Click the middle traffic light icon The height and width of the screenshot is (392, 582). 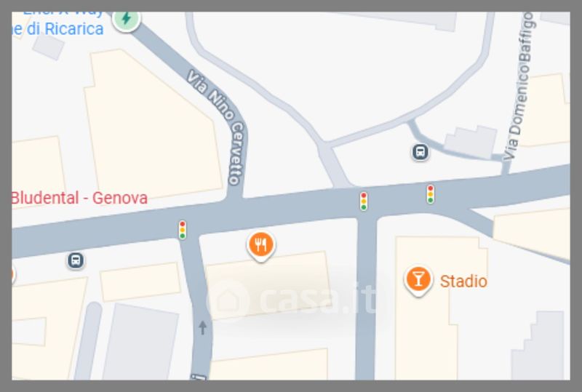point(364,201)
